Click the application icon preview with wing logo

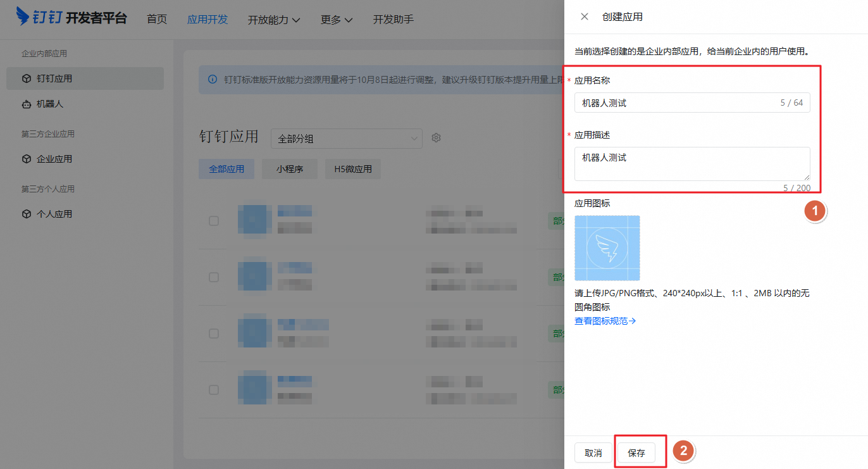tap(606, 247)
